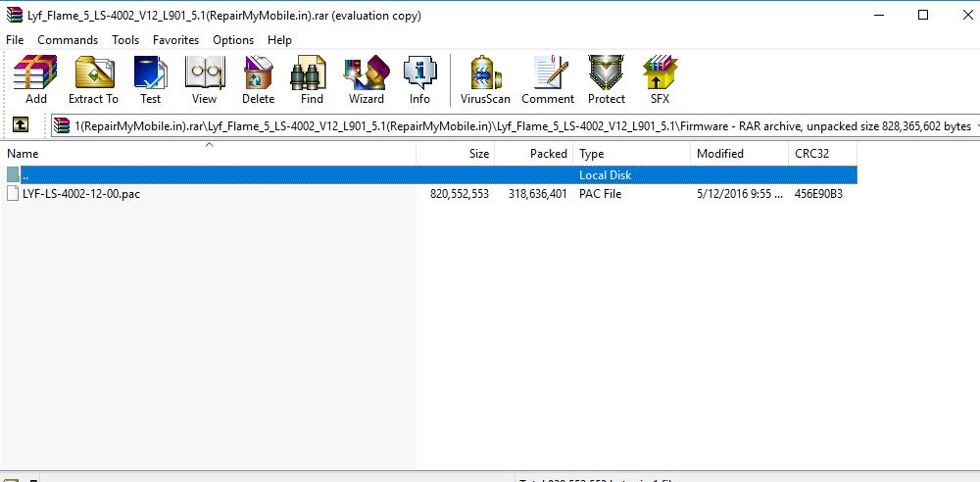This screenshot has width=980, height=482.
Task: Sort list by CRC32 column
Action: click(x=822, y=153)
